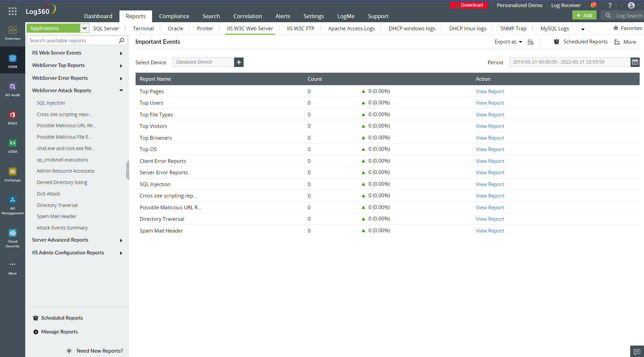This screenshot has height=357, width=644.
Task: Click the Period date range field
Action: pos(570,62)
